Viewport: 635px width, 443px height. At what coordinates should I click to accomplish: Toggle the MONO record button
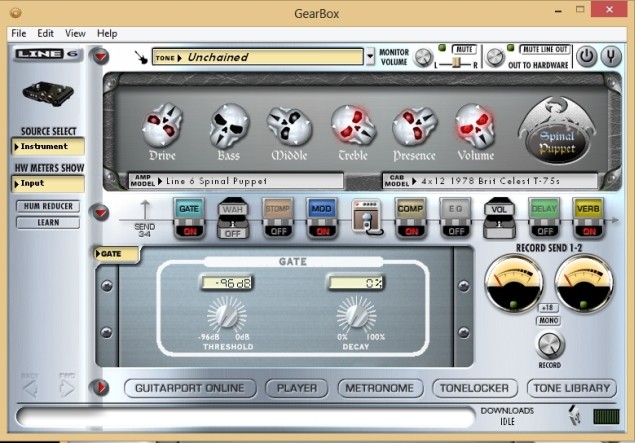point(549,321)
